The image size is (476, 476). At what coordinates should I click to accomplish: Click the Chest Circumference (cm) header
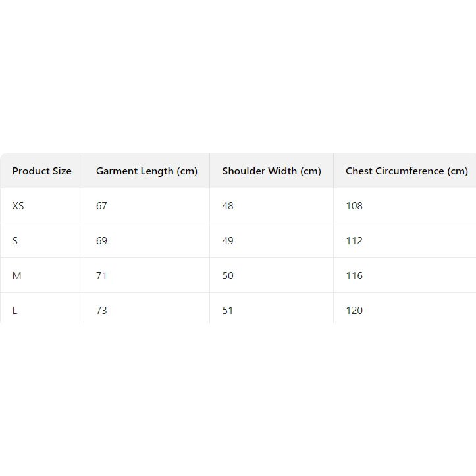pos(406,171)
